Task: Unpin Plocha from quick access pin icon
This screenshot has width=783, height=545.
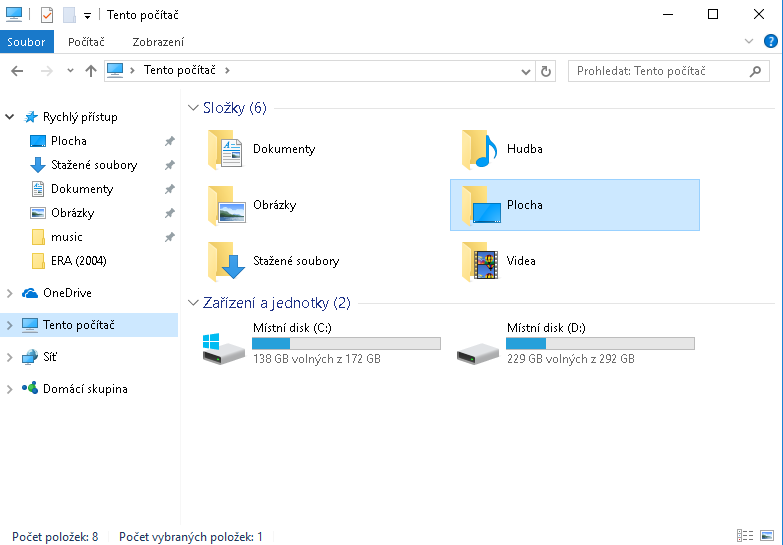Action: point(170,141)
